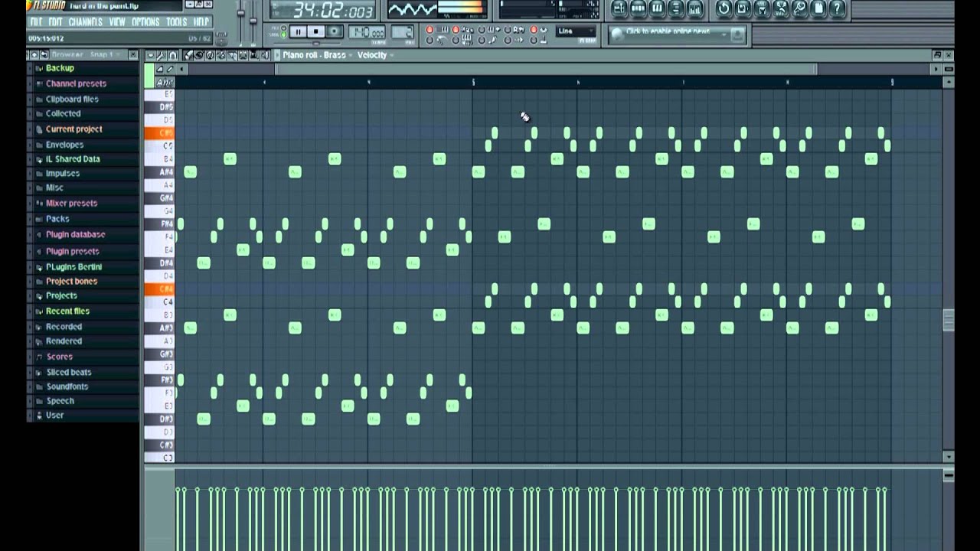Screen dimensions: 980x551
Task: Toggle the Browser window toolbar icon
Action: [675, 9]
